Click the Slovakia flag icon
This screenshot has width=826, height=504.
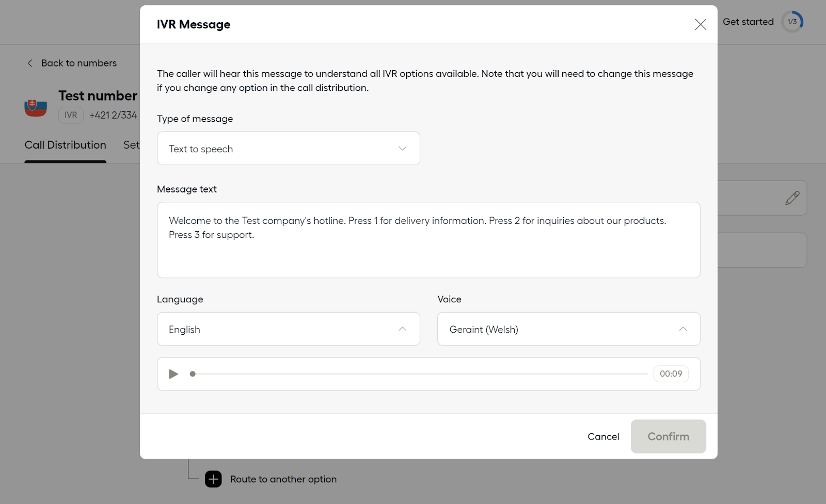coord(36,107)
